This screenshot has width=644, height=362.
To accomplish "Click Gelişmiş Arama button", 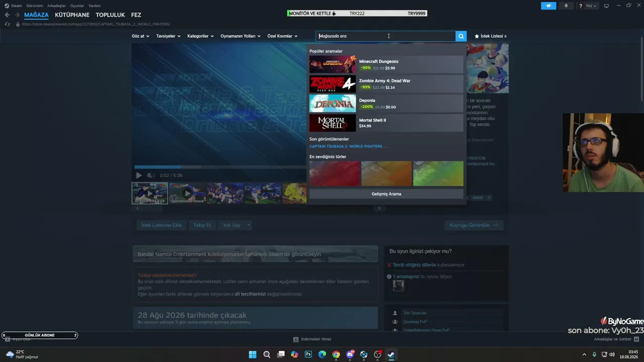I will (386, 194).
